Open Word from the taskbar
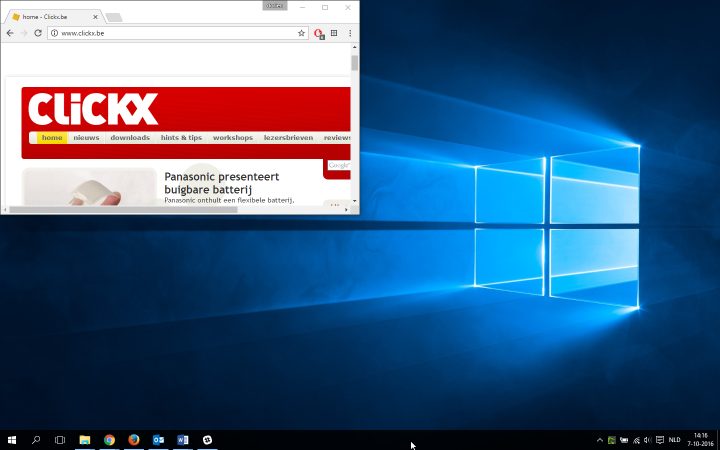Viewport: 720px width, 450px height. pos(182,439)
